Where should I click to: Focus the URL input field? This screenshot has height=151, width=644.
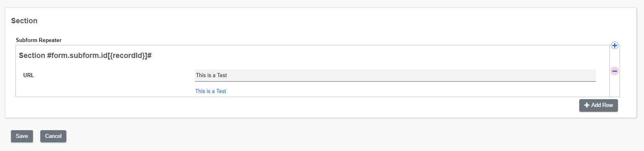pos(395,75)
